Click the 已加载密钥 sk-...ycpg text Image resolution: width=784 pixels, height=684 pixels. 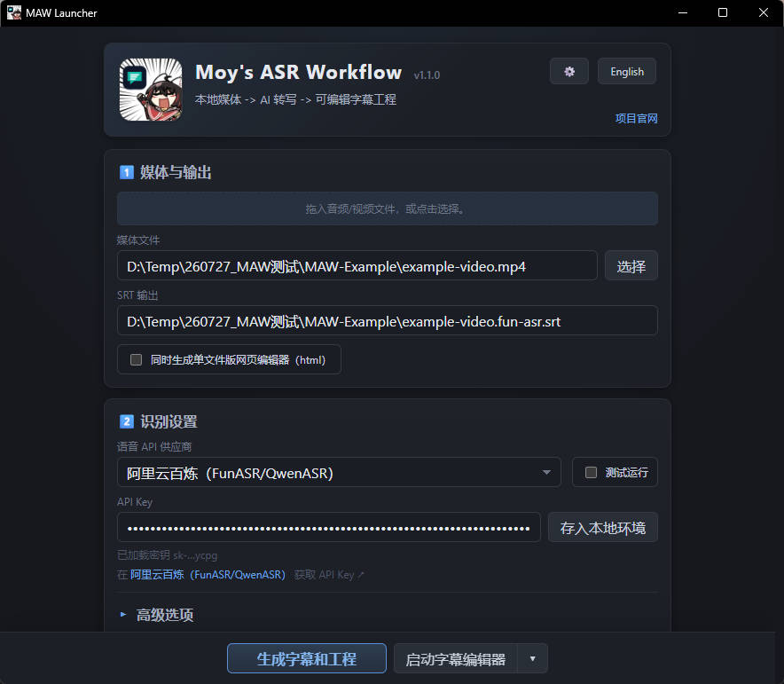tap(167, 555)
